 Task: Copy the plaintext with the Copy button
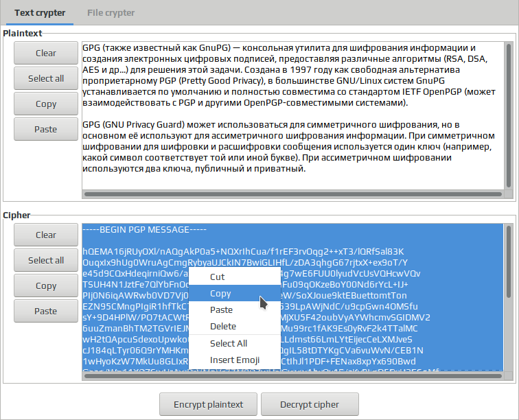pos(46,104)
